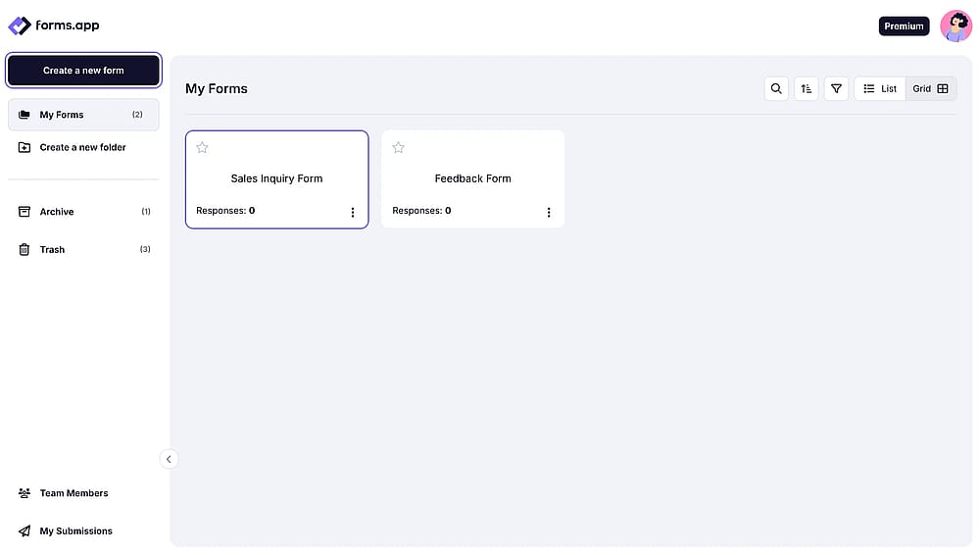Click the archive box icon
This screenshot has width=980, height=555.
[x=24, y=212]
